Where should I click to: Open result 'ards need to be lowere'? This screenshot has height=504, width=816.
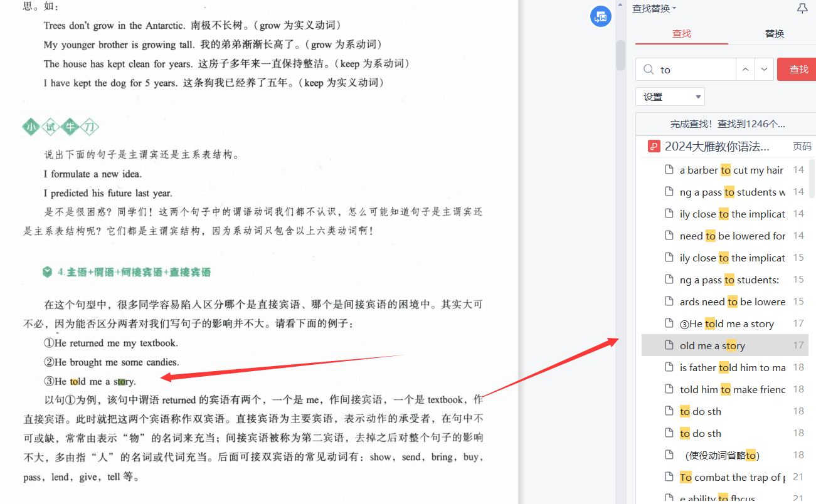[725, 302]
